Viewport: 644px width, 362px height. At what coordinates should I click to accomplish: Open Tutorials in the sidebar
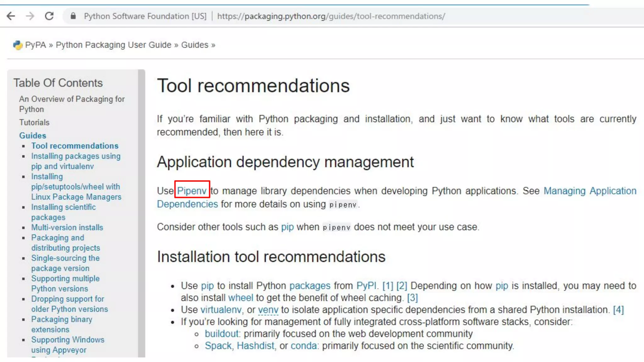(x=34, y=122)
